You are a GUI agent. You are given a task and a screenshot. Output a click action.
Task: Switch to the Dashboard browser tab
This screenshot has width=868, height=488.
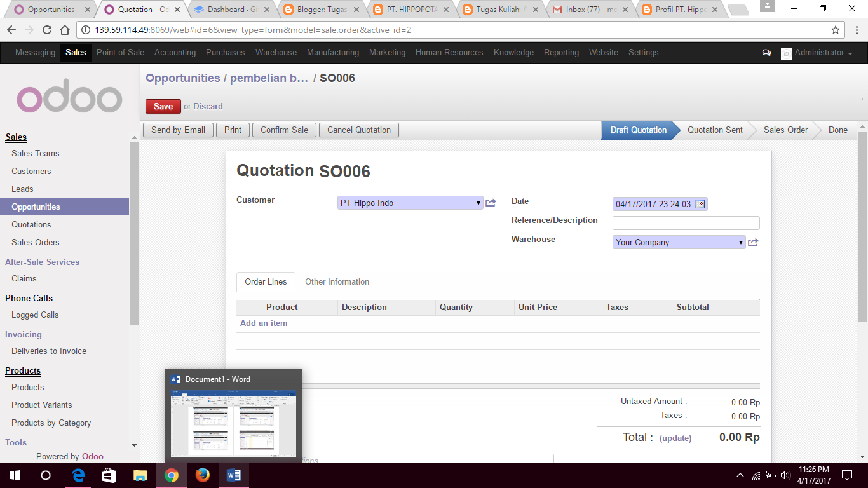point(233,10)
